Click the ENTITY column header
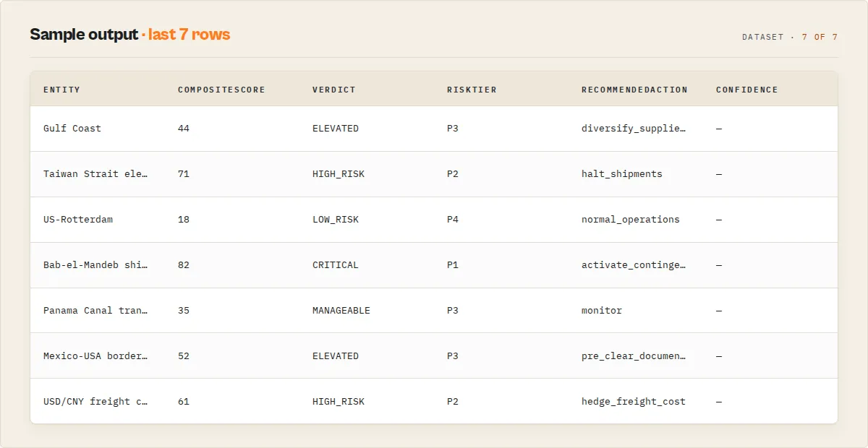 pos(61,90)
